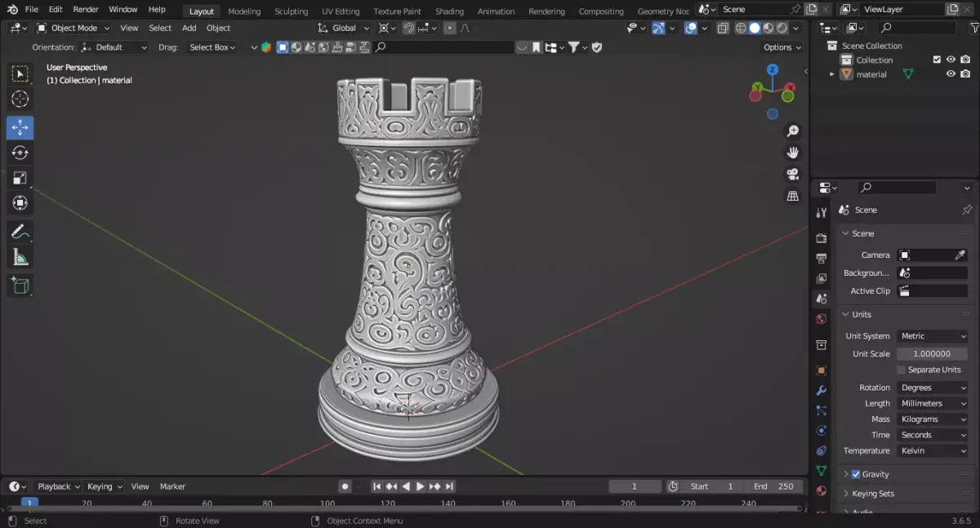Image resolution: width=980 pixels, height=528 pixels.
Task: Hide material object with its eye icon
Action: 951,74
